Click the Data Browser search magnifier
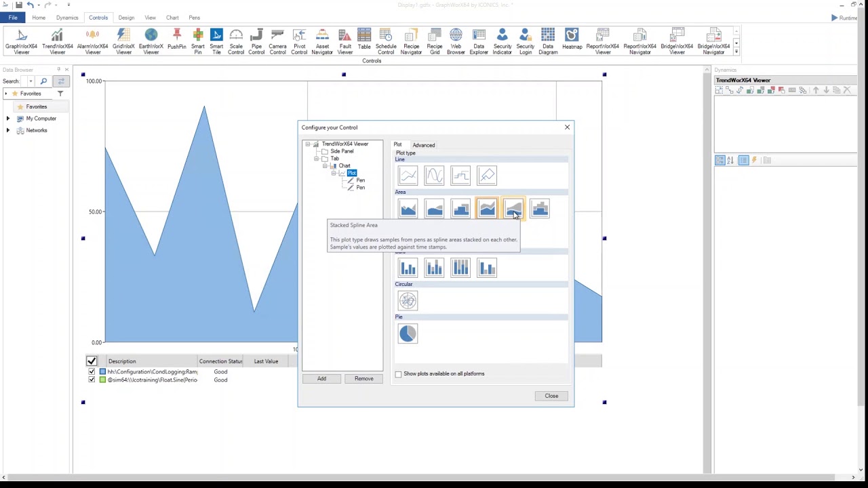 [x=44, y=81]
